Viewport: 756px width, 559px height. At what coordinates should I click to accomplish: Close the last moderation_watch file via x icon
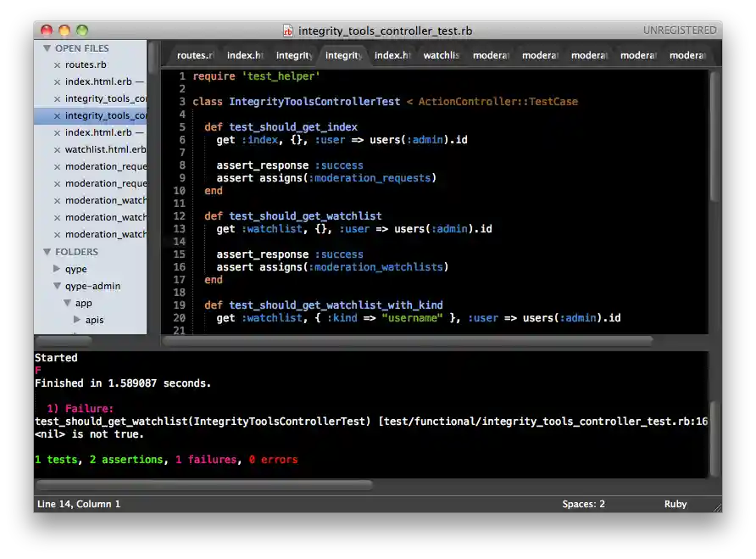click(x=56, y=234)
